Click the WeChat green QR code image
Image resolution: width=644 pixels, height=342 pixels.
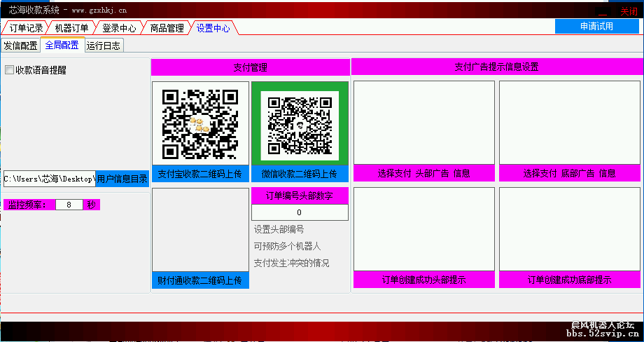click(x=300, y=123)
